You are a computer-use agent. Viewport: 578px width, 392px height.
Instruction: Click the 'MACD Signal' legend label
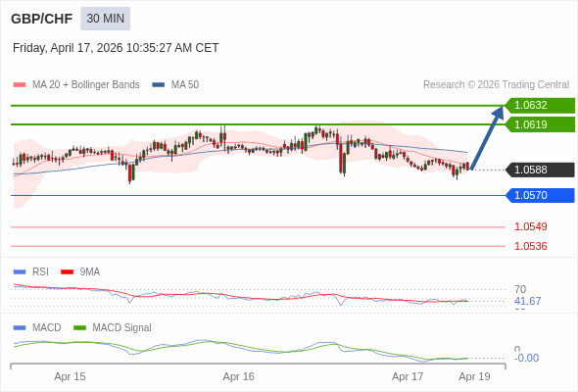pos(121,328)
